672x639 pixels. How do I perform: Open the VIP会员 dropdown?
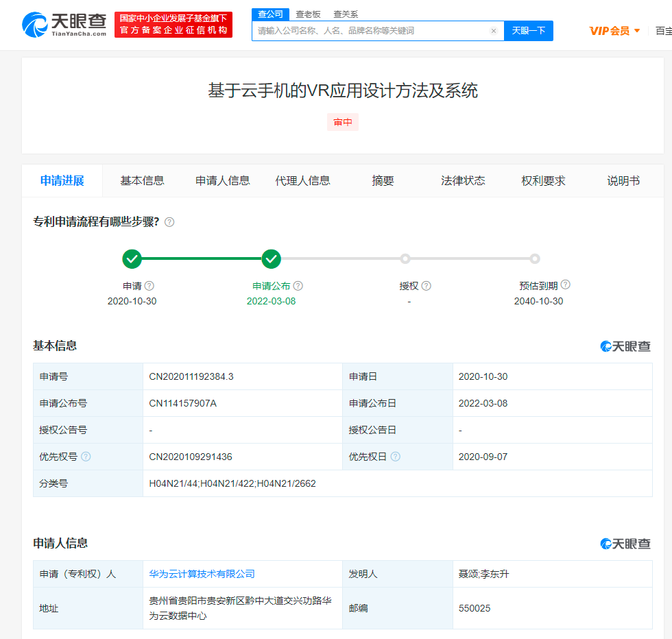click(612, 31)
